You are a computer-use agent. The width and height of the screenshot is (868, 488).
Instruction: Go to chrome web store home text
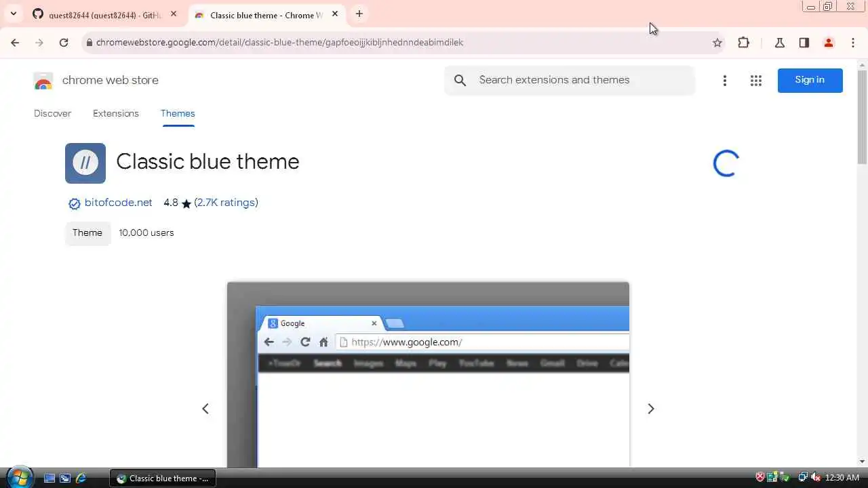click(x=111, y=80)
